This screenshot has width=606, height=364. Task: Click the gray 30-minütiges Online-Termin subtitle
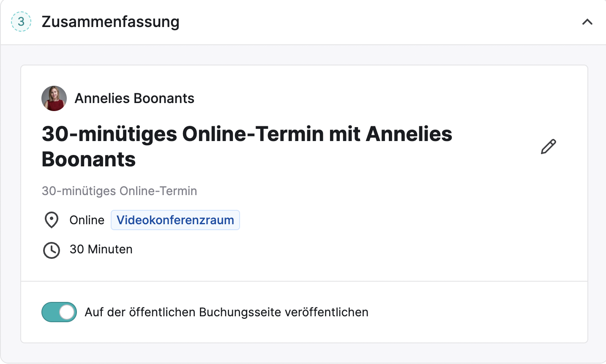coord(119,191)
